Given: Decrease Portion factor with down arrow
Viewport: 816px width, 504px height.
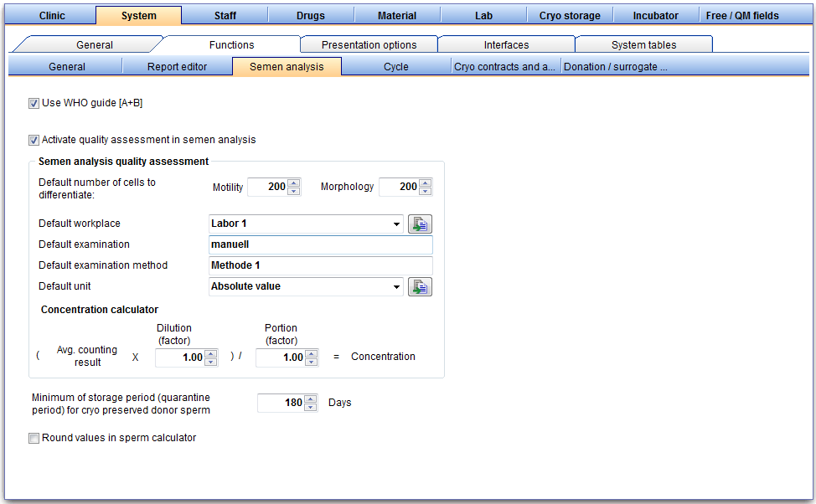Looking at the screenshot, I should pos(311,362).
